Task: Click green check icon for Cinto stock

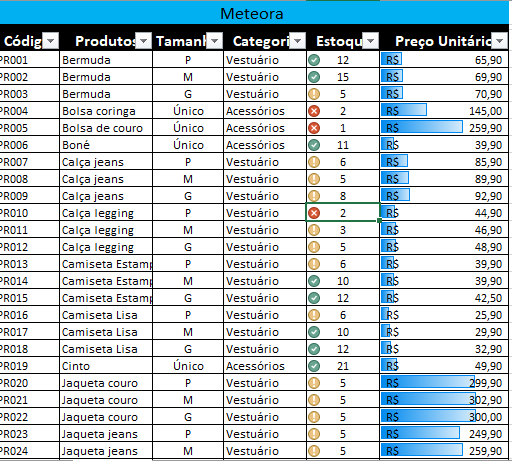Action: (x=314, y=366)
